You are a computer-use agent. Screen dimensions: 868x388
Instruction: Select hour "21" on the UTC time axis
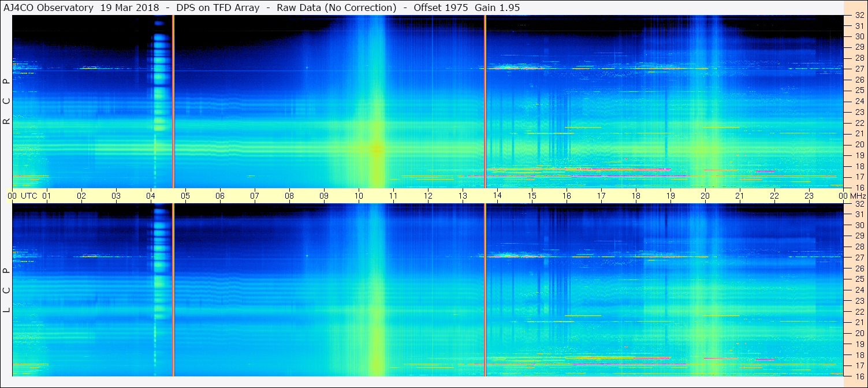pos(740,196)
